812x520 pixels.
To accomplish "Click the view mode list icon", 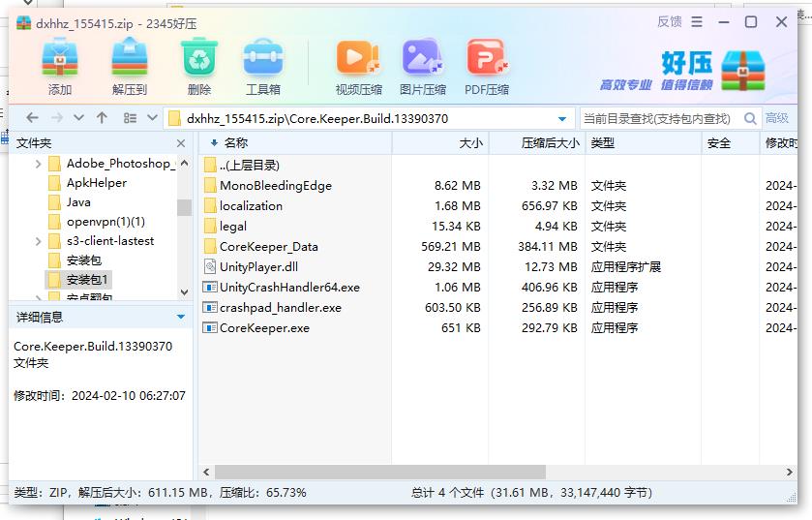I will (130, 118).
